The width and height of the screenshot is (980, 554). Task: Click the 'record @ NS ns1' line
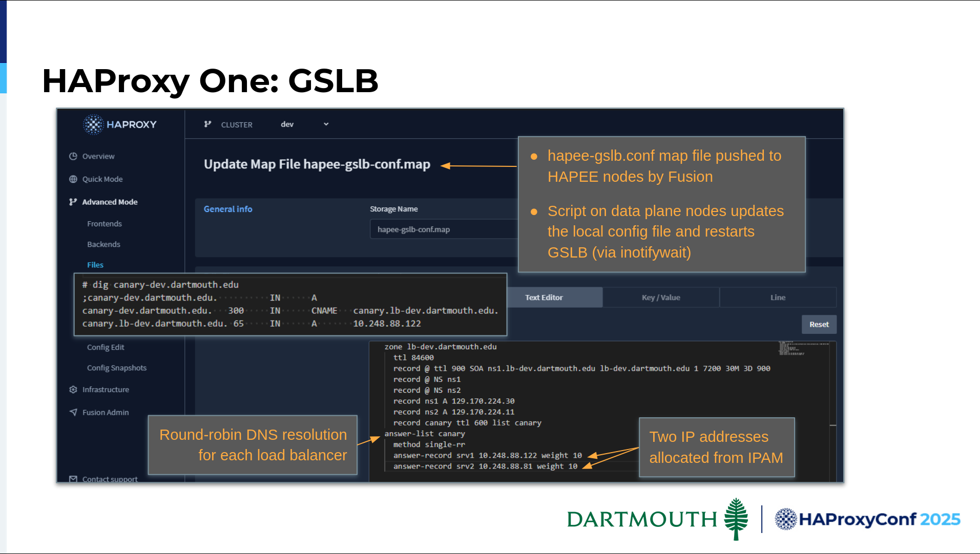click(x=427, y=379)
